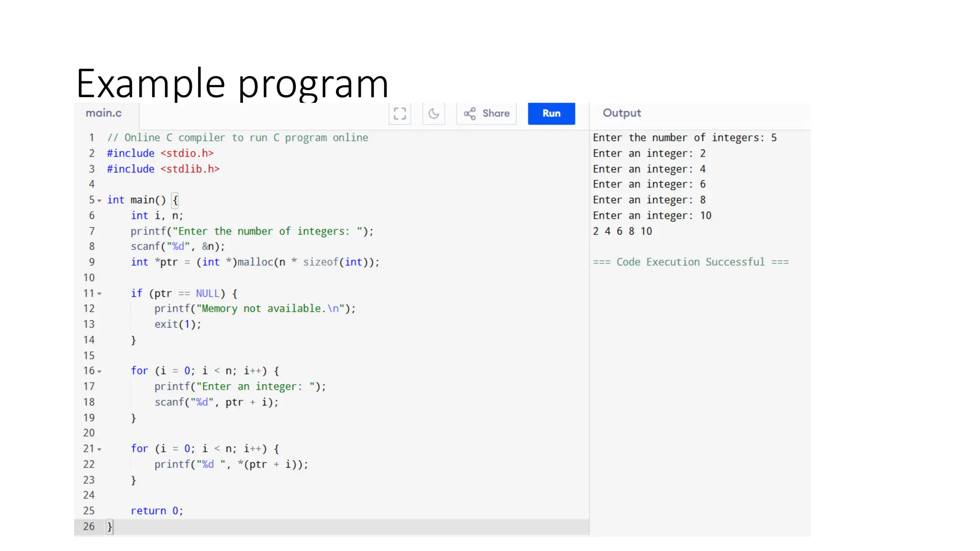
Task: Click the Code Execution Successful message
Action: (x=690, y=262)
